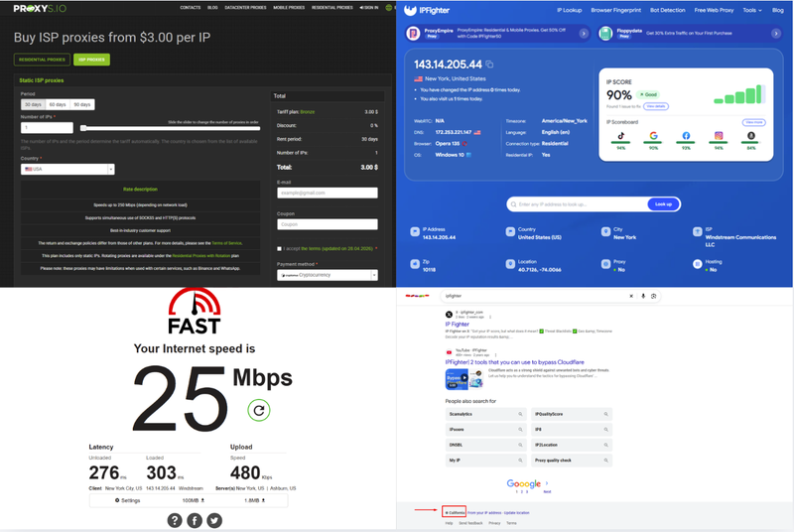The height and width of the screenshot is (532, 794).
Task: Click Update location link in Google footer
Action: point(516,513)
